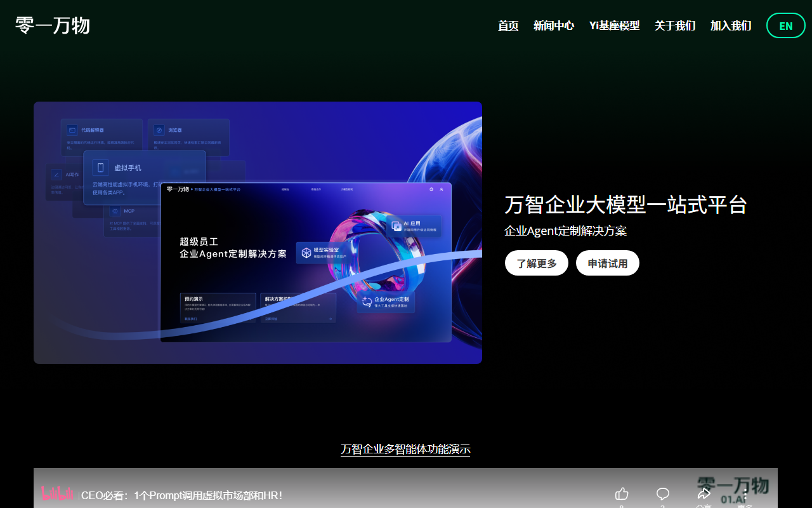Open the video more-options dots icon
This screenshot has height=508, width=812.
[x=745, y=493]
